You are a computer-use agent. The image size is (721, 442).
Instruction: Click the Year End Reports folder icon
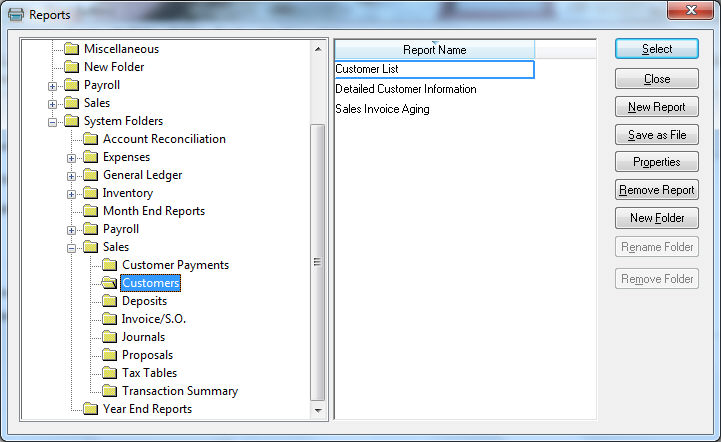coord(90,409)
